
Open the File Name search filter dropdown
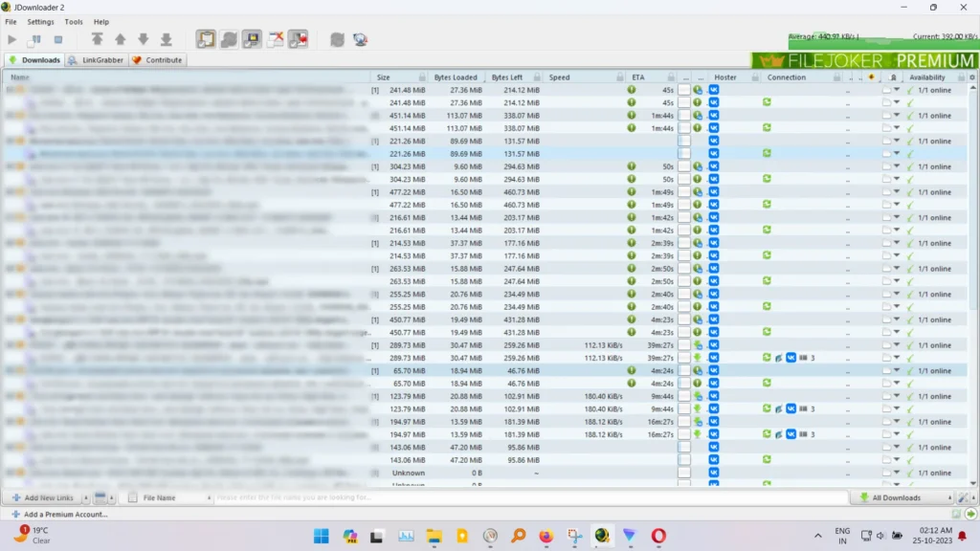tap(208, 497)
